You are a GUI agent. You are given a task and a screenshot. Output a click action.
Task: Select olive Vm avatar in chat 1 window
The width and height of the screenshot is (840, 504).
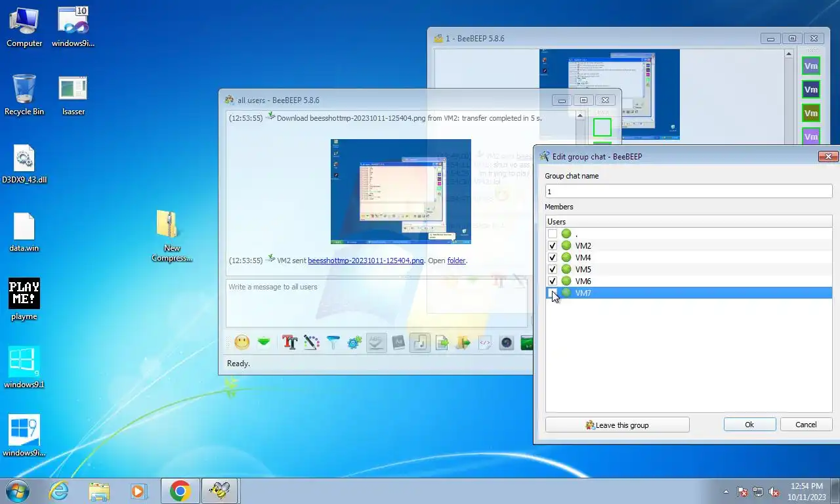(811, 114)
